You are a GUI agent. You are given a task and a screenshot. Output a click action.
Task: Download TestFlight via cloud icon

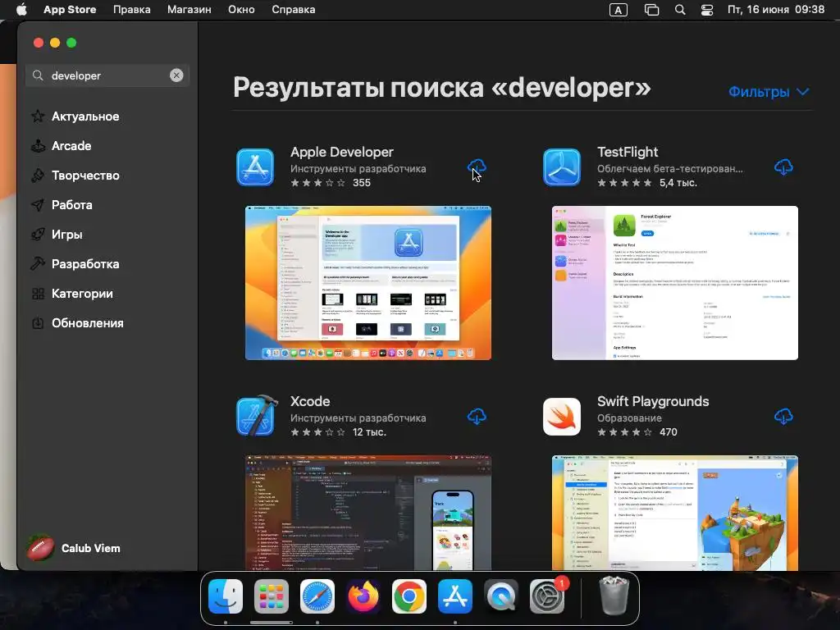[x=783, y=167]
